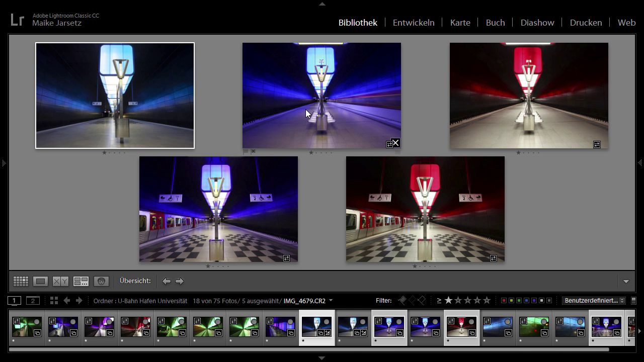Click the Lr logo identity plate
Viewport: 644px width, 362px height.
pyautogui.click(x=17, y=20)
